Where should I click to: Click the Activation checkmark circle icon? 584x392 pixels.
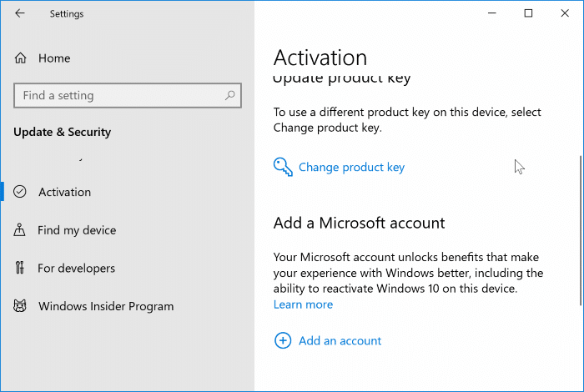pyautogui.click(x=20, y=192)
